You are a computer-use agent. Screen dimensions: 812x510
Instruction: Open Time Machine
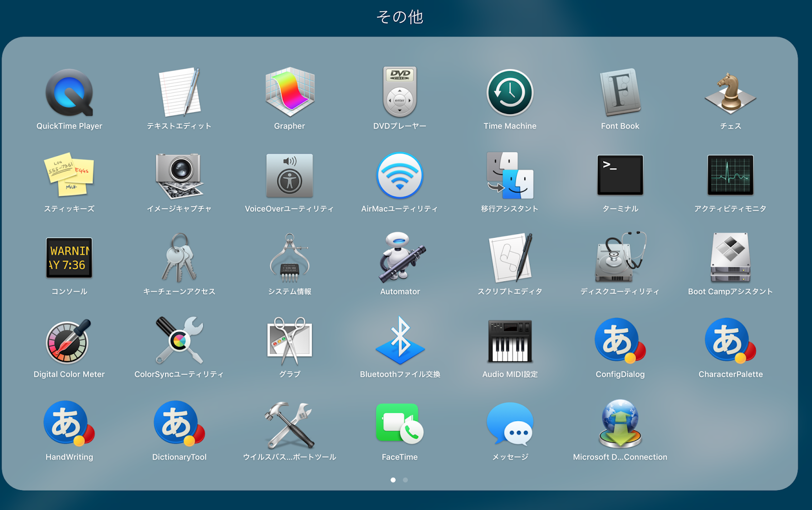coord(510,92)
